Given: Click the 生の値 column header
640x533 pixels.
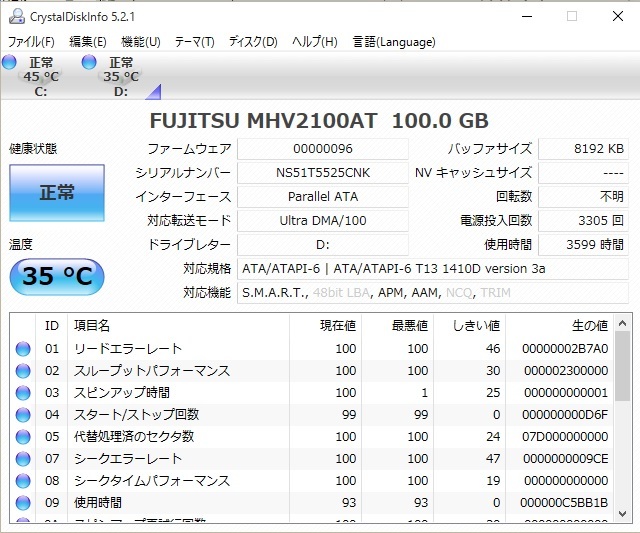Looking at the screenshot, I should (x=560, y=326).
